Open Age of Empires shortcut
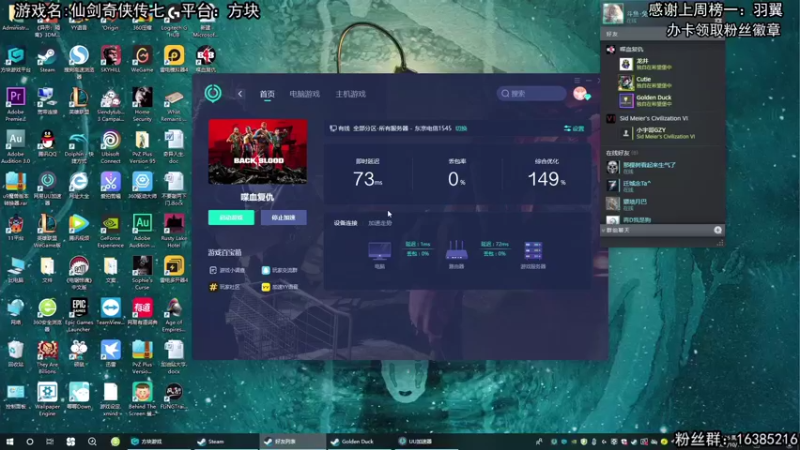 tap(173, 315)
